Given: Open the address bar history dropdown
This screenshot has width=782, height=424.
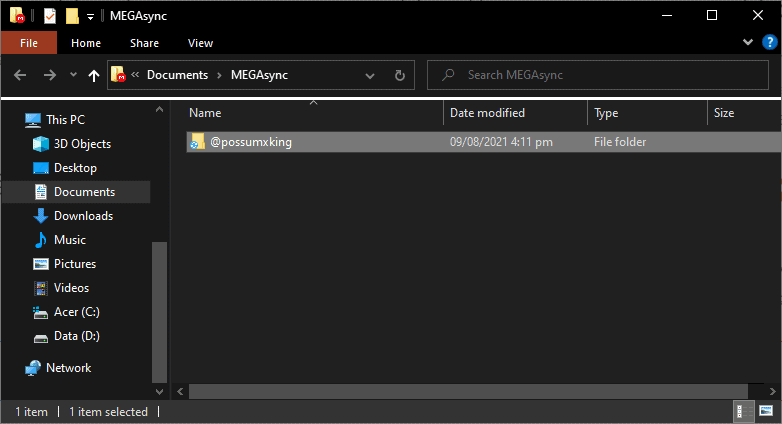Looking at the screenshot, I should tap(370, 76).
